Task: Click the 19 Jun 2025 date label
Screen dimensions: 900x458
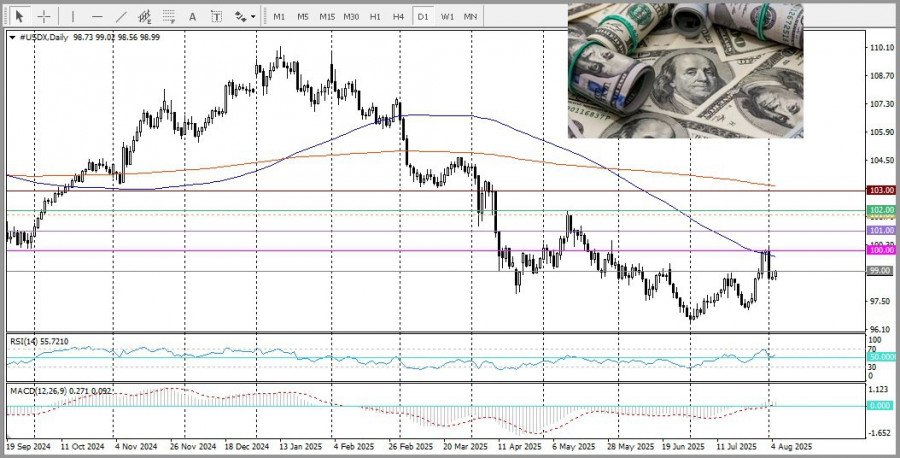Action: point(683,446)
